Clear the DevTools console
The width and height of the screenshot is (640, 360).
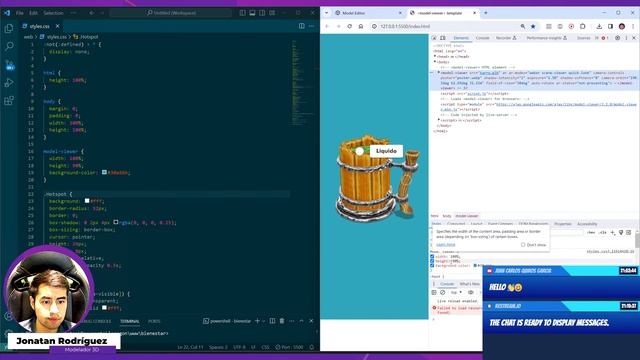(442, 293)
